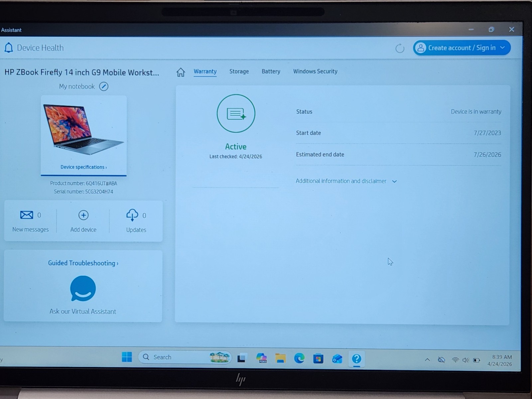
Task: Launch Microsoft Edge from taskbar
Action: click(x=299, y=358)
